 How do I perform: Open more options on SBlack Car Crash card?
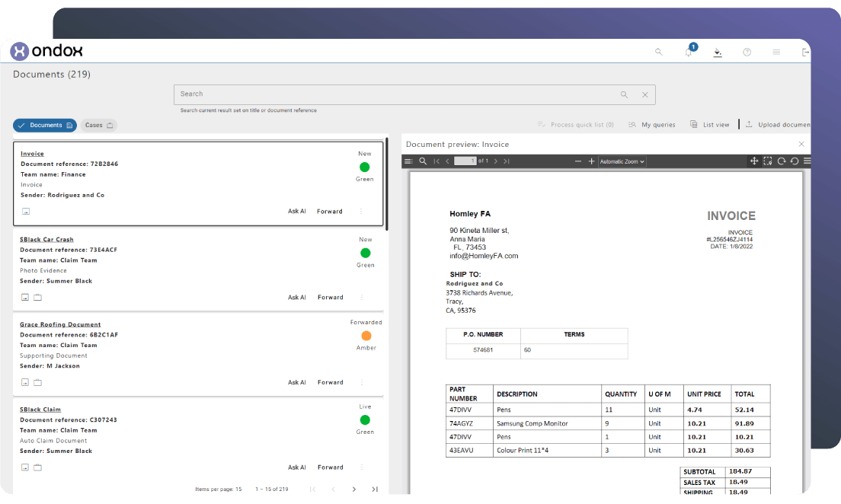(x=362, y=297)
